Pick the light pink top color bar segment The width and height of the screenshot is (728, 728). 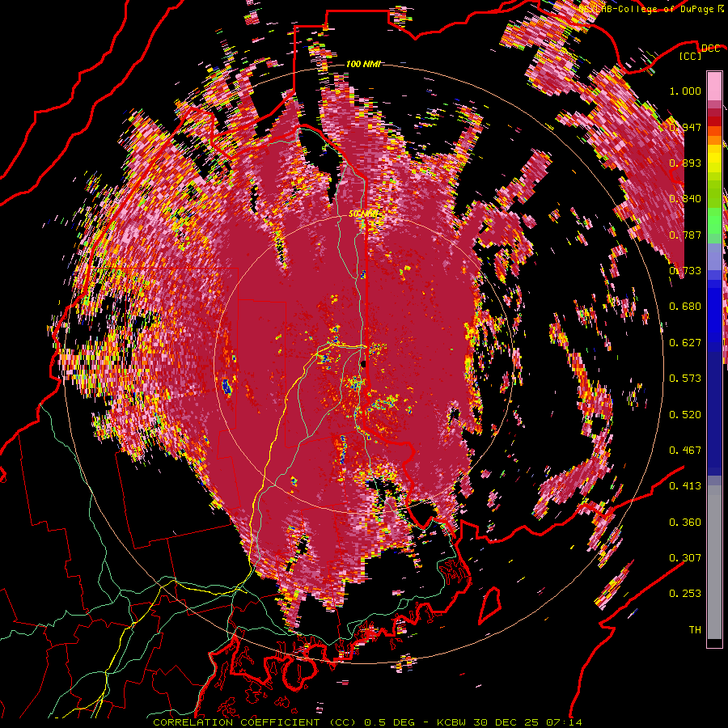coord(714,86)
